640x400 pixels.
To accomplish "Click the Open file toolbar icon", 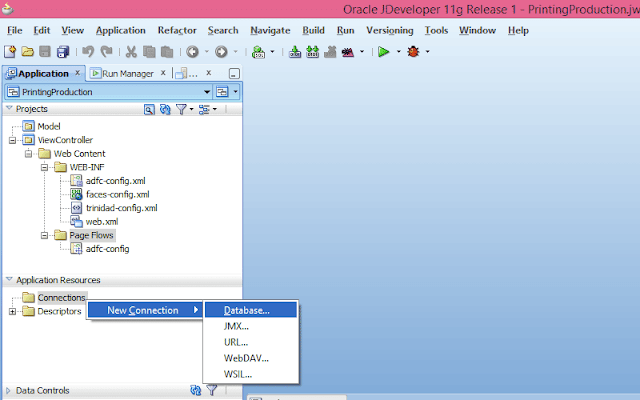I will tap(27, 51).
